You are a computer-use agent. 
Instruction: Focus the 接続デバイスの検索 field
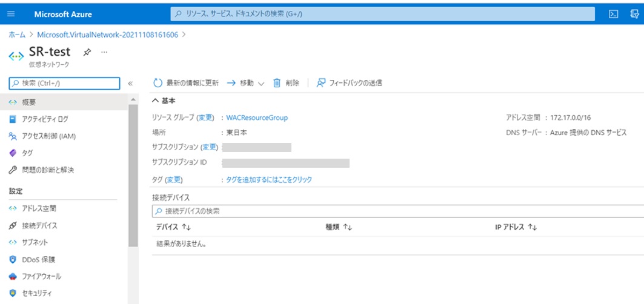point(398,211)
